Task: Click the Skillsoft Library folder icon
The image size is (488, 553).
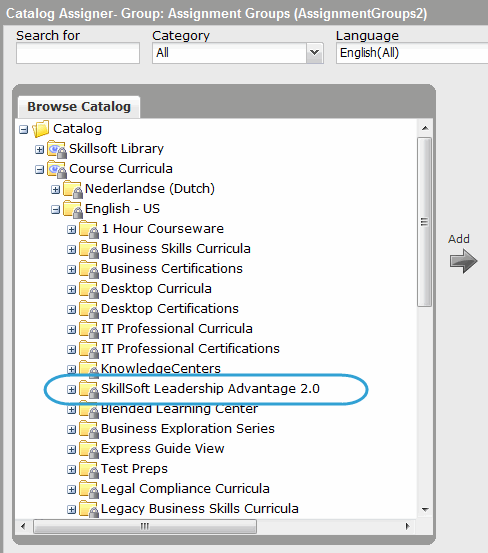Action: tap(57, 149)
